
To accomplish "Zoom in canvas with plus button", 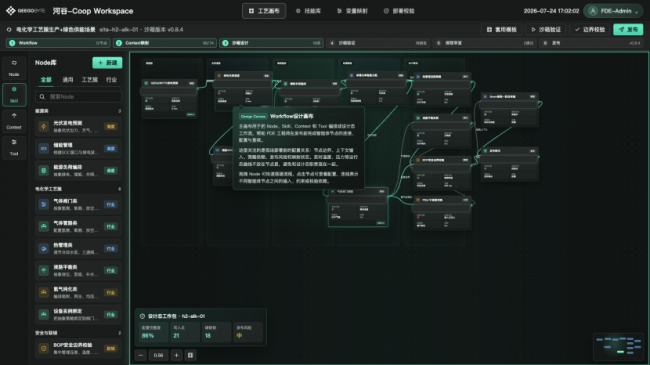I will [176, 355].
